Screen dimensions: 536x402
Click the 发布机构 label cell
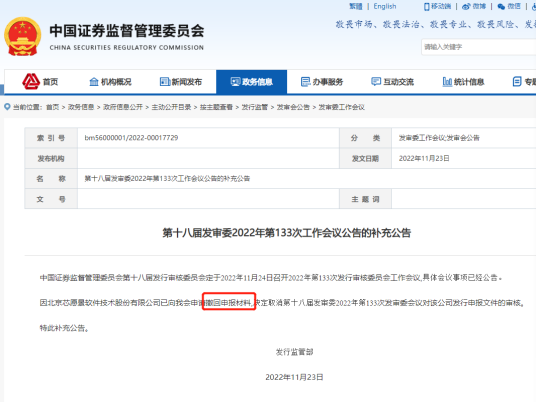[x=51, y=158]
